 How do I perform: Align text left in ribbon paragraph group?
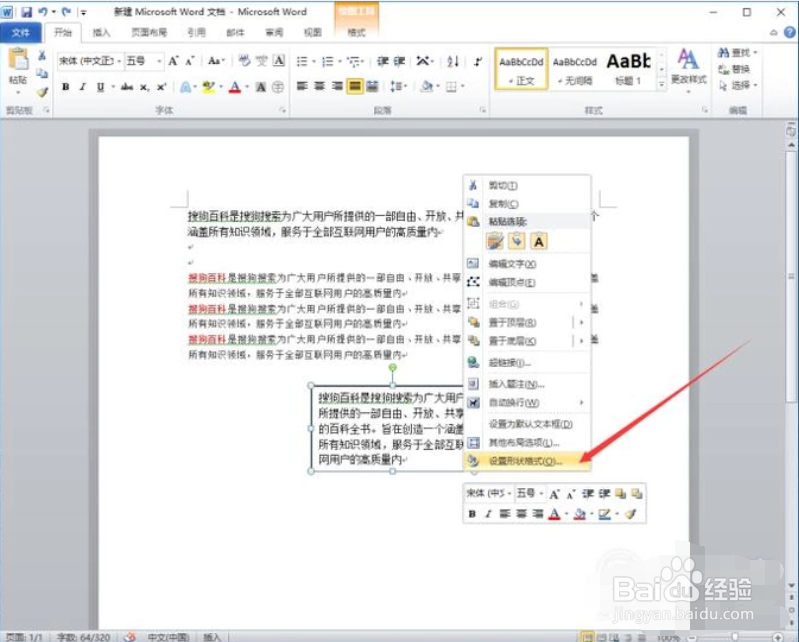coord(302,87)
